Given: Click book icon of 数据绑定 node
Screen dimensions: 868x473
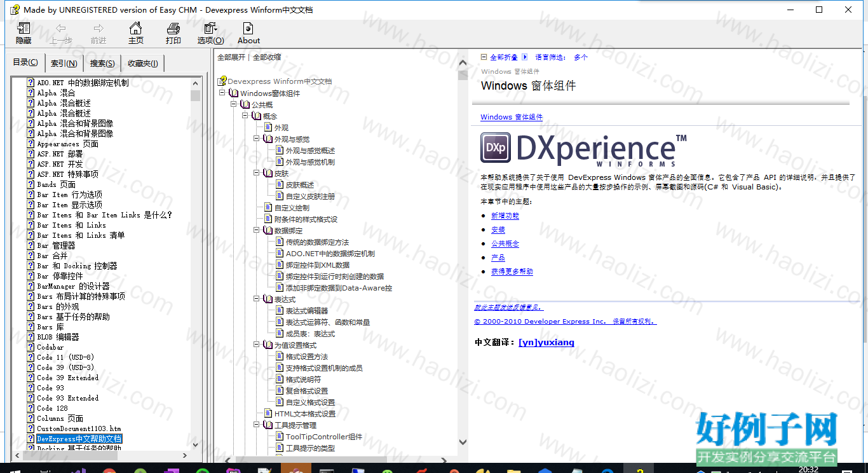Looking at the screenshot, I should 268,231.
